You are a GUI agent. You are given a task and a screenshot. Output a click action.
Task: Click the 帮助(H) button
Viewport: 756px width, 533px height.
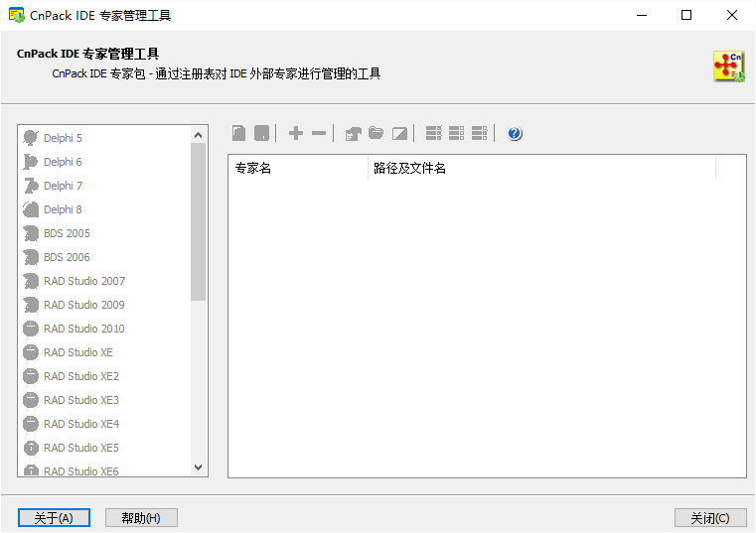click(141, 518)
